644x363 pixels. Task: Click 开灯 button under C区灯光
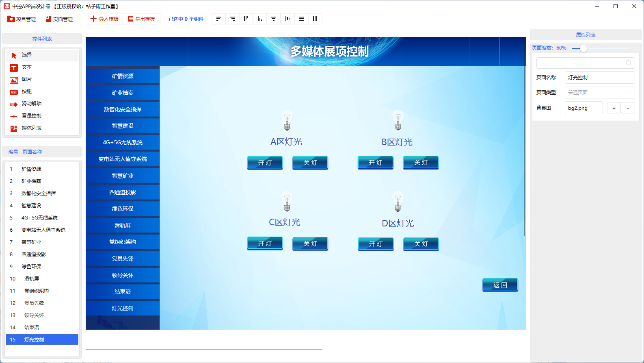[x=265, y=243]
